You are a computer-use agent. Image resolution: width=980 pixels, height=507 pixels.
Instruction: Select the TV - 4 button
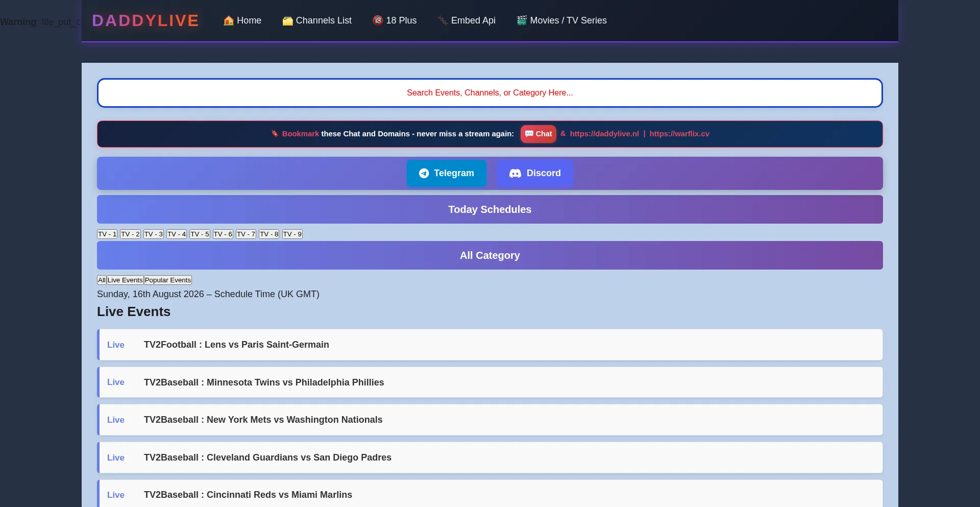click(177, 234)
